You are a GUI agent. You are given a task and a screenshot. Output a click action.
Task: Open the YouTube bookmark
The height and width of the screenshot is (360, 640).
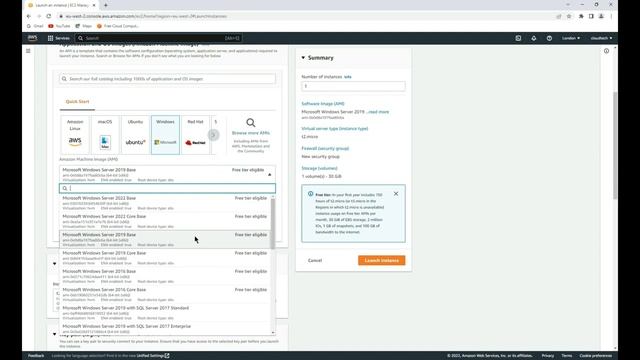pos(59,26)
